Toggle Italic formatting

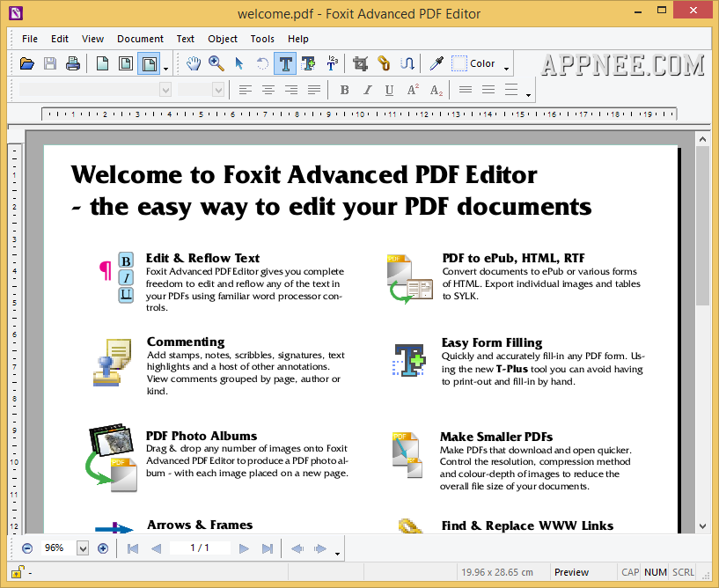[x=367, y=90]
